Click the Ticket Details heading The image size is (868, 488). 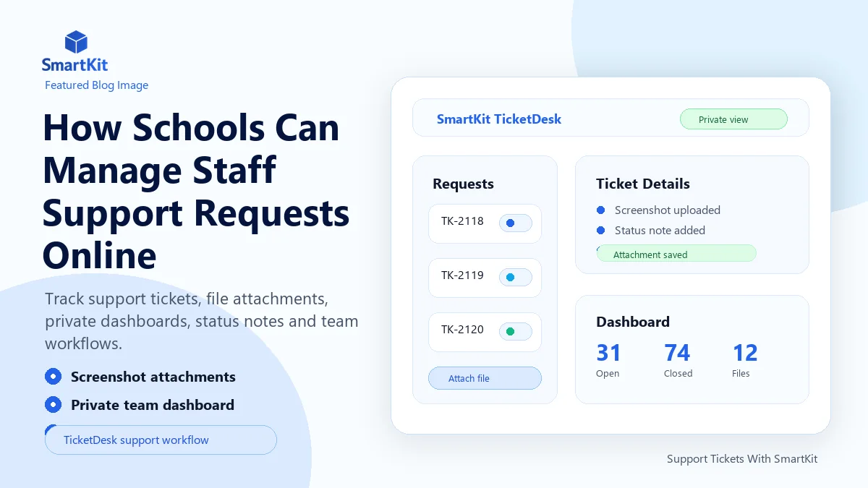643,184
